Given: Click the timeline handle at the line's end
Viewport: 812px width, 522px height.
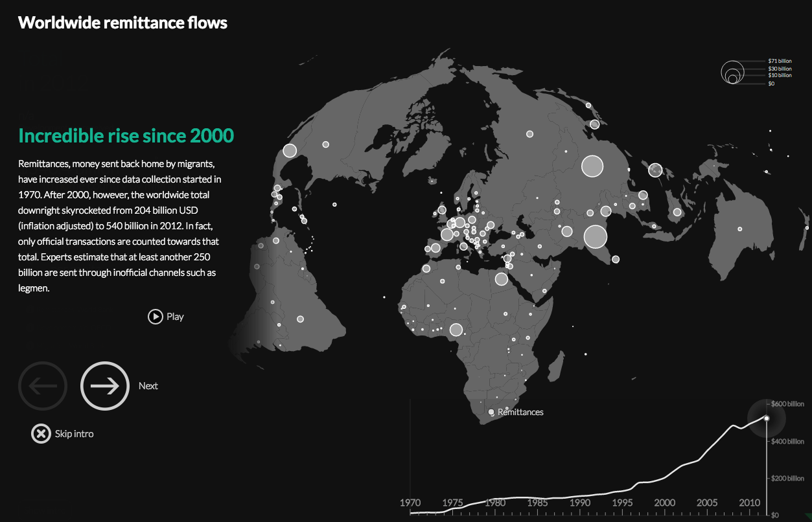Looking at the screenshot, I should 767,418.
